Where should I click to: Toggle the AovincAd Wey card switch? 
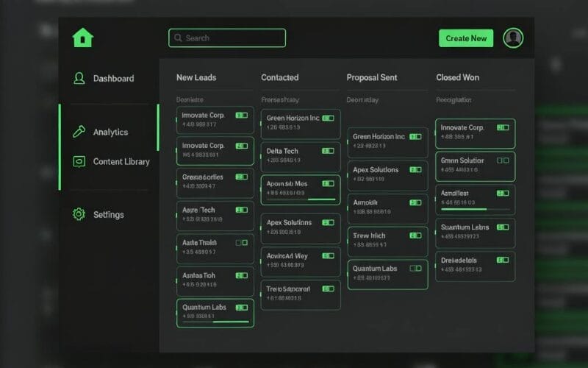(x=328, y=255)
